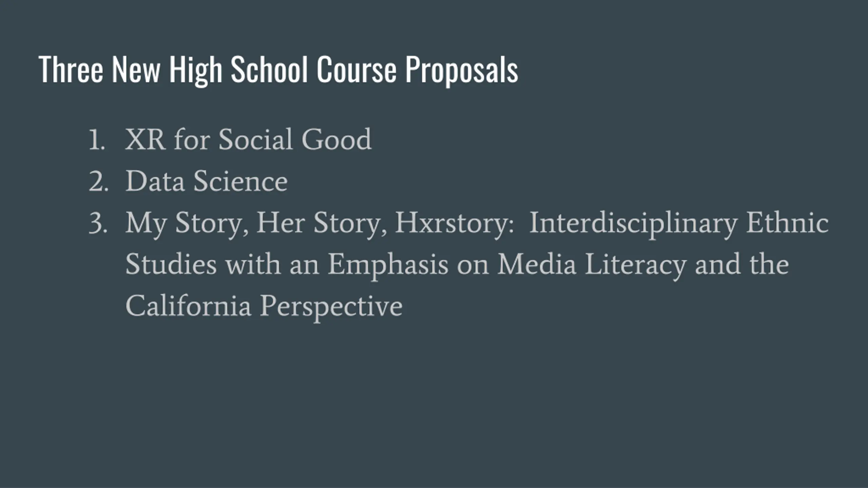Screen dimensions: 868x488
Task: Click the list number 3.
Action: [x=98, y=223]
